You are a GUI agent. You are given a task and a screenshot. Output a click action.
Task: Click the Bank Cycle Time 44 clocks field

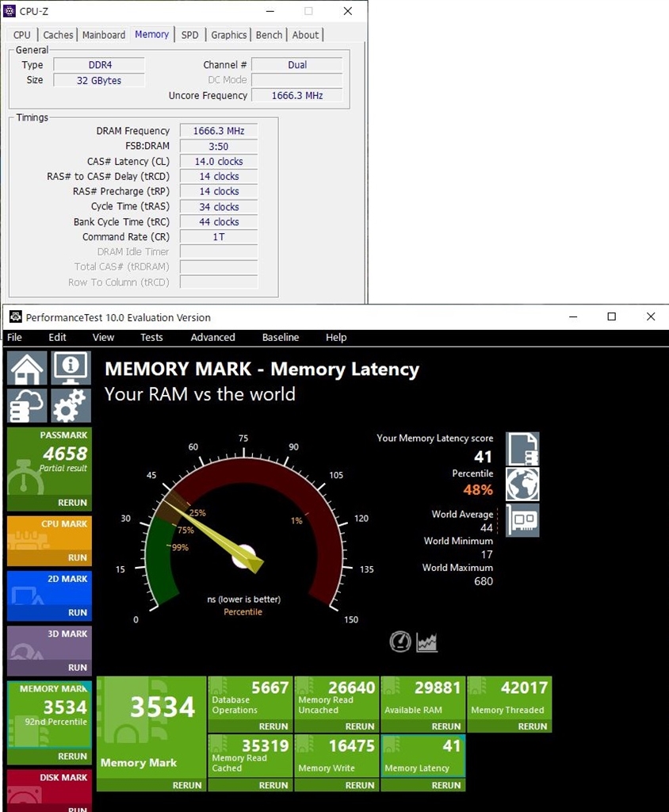click(x=219, y=222)
